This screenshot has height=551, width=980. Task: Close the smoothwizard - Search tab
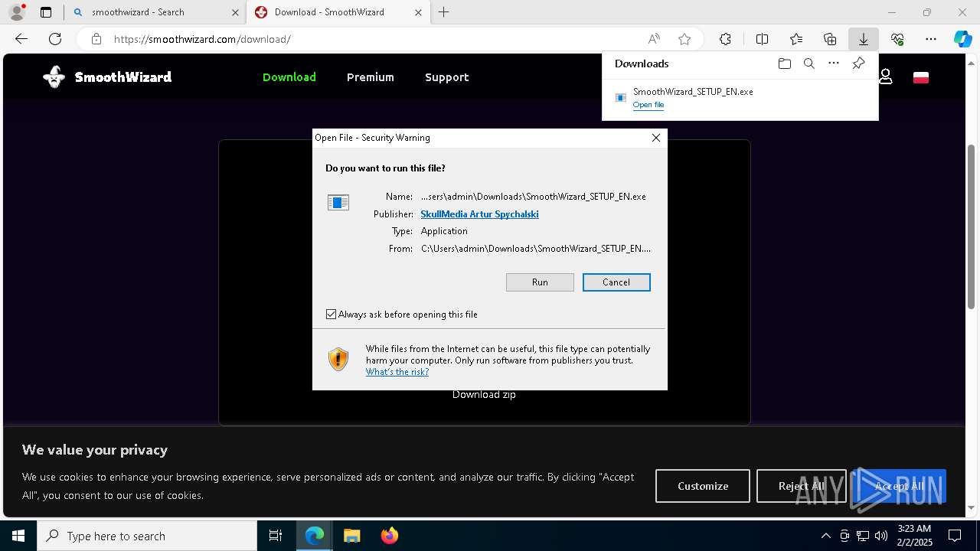coord(235,12)
